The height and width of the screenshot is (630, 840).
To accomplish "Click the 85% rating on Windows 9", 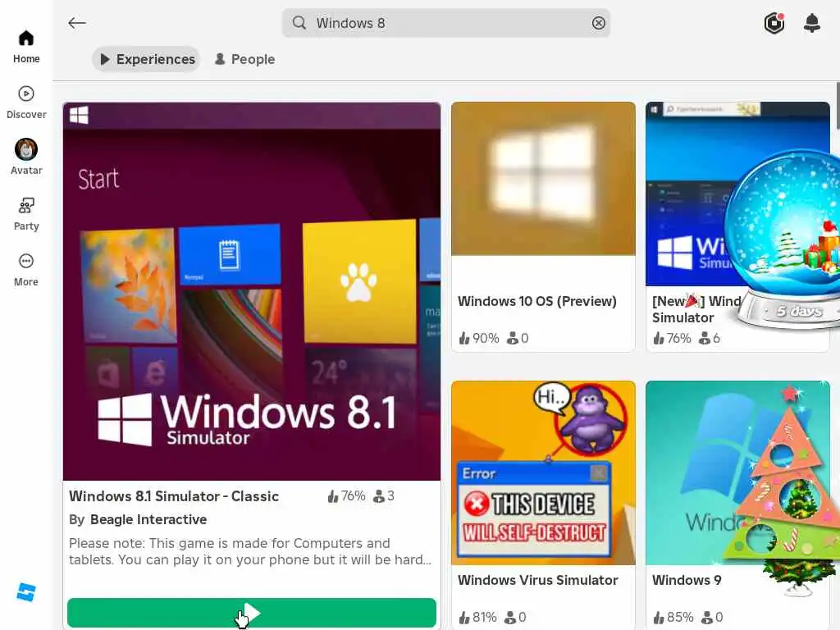I will pos(673,617).
